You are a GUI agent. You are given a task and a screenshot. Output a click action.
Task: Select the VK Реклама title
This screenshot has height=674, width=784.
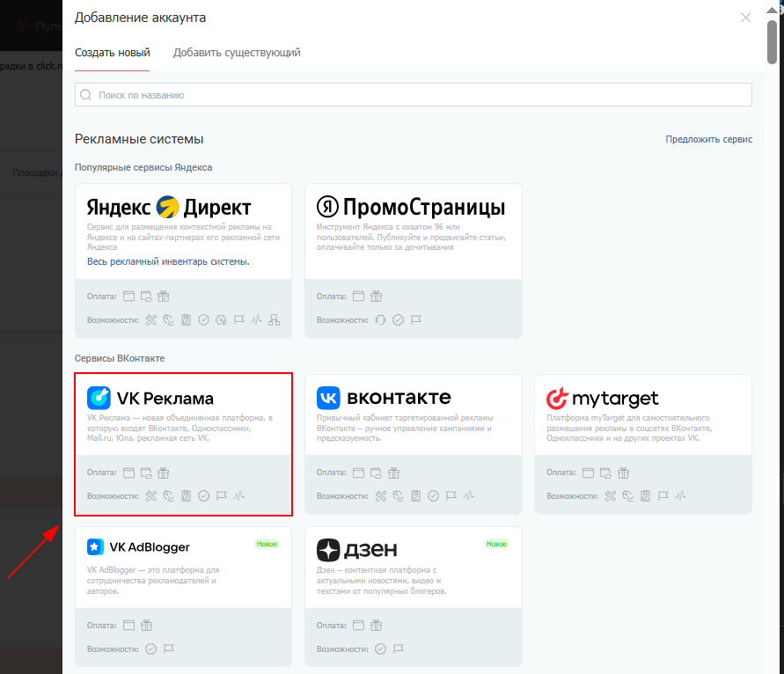coord(165,399)
